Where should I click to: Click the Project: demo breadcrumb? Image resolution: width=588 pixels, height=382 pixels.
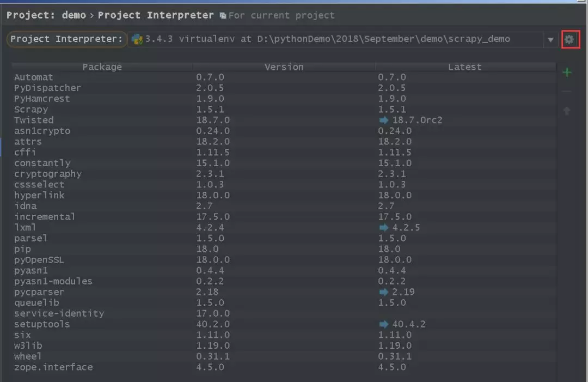(x=46, y=15)
